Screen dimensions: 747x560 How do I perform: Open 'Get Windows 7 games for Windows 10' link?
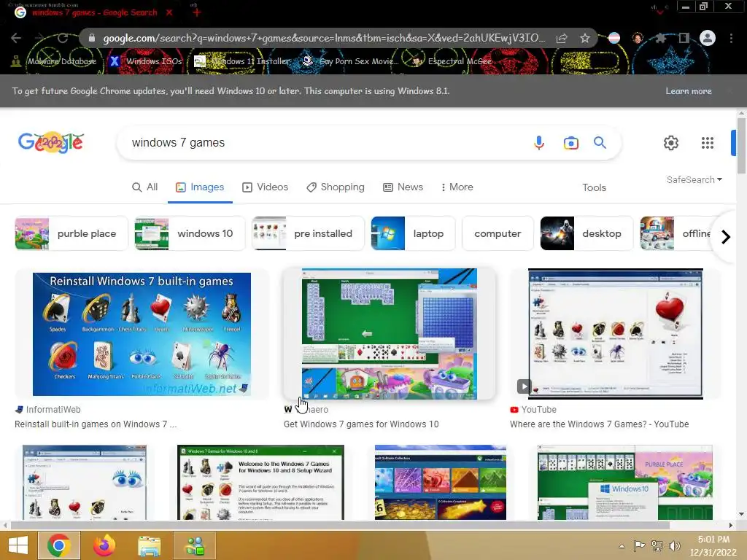(361, 424)
